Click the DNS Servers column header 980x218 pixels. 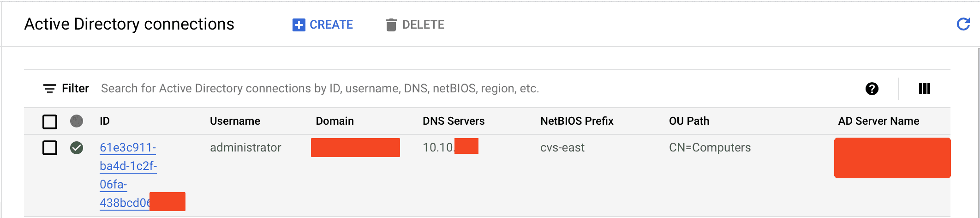click(x=453, y=121)
